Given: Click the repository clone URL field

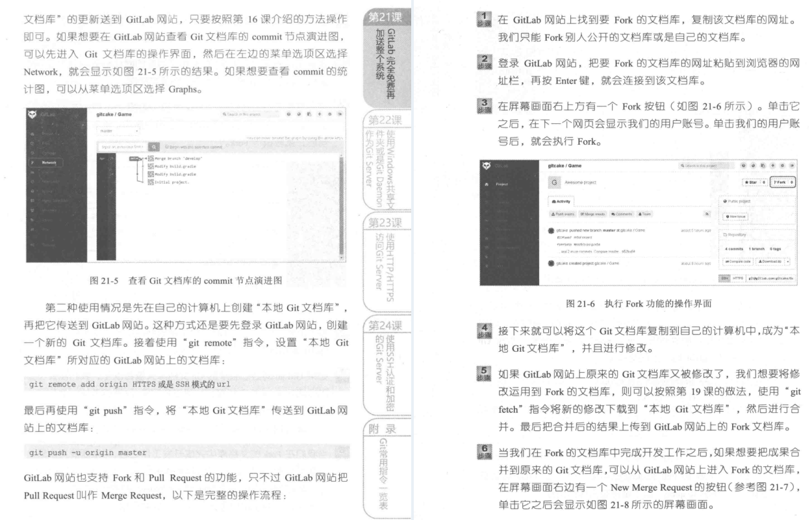Looking at the screenshot, I should [772, 279].
